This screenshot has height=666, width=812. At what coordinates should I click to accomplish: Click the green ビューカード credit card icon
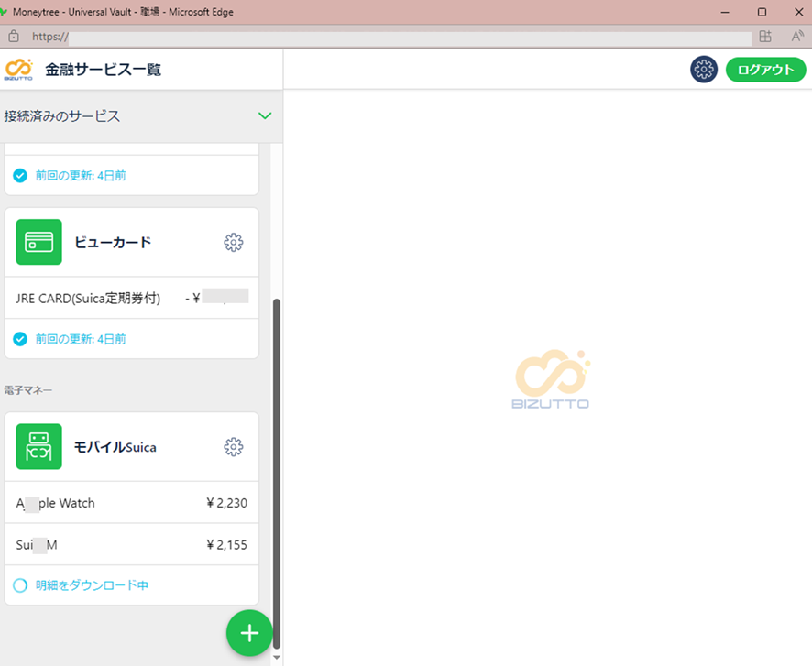pos(39,242)
